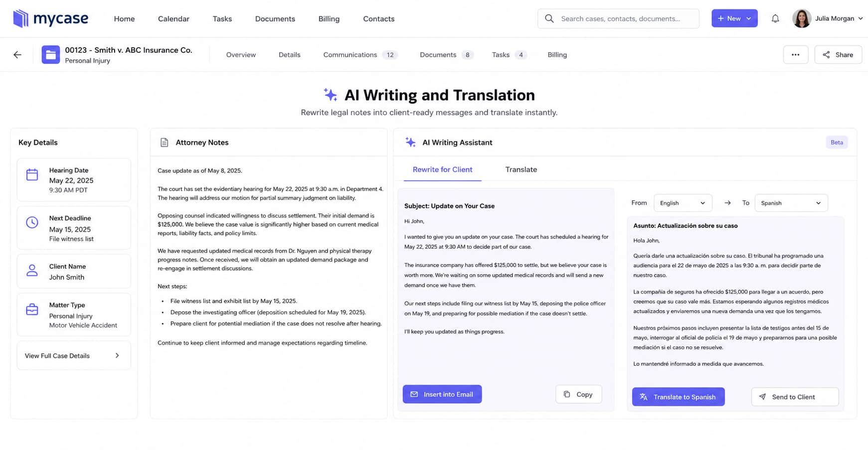Click 'File witness list' under Next Deadline
Viewport: 868px width, 450px height.
coord(71,239)
